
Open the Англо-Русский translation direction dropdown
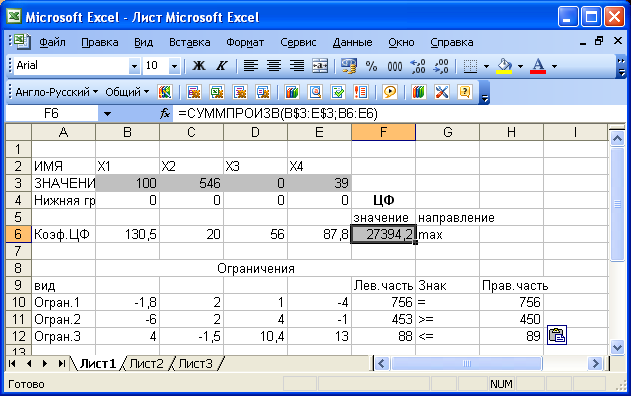(56, 92)
